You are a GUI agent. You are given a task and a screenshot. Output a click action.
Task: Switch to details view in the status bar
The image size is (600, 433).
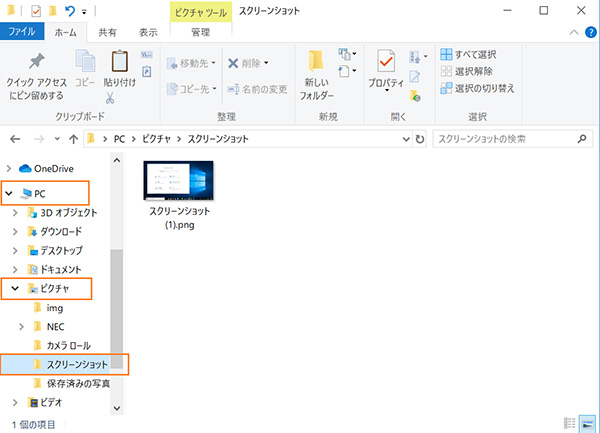point(569,424)
